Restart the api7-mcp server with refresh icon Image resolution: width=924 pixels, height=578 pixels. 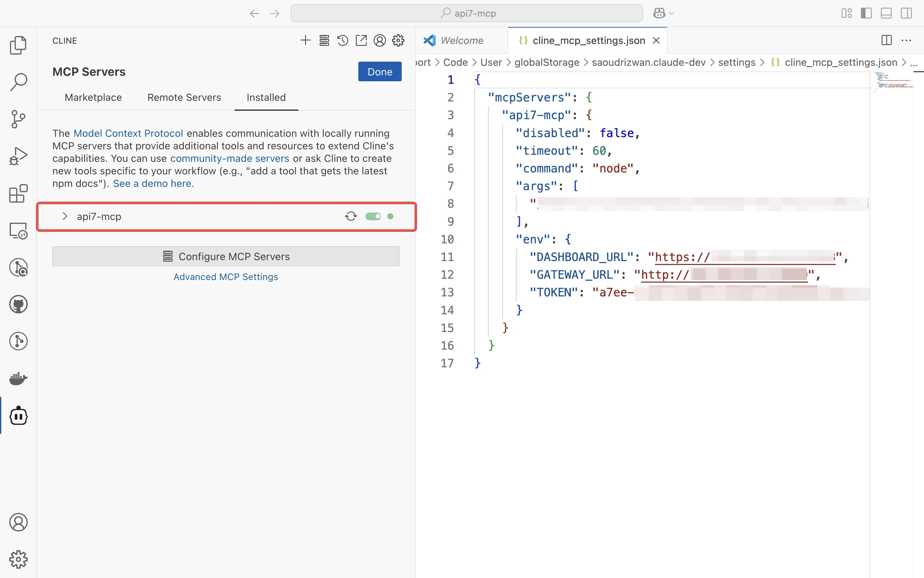[x=351, y=216]
